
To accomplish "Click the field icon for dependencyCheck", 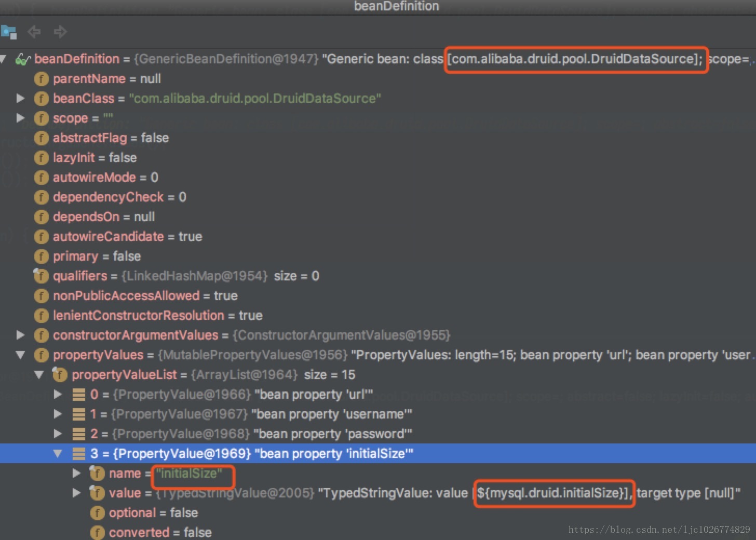I will click(41, 197).
